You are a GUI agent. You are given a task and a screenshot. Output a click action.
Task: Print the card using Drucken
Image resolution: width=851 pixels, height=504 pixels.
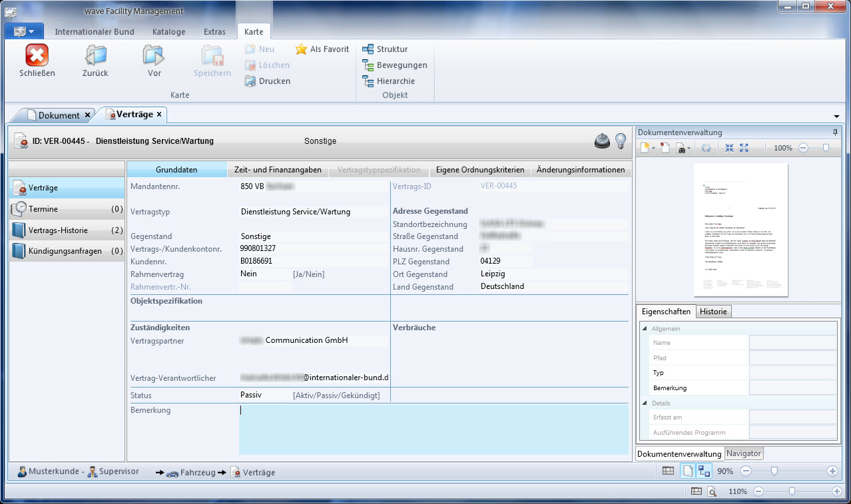click(267, 81)
